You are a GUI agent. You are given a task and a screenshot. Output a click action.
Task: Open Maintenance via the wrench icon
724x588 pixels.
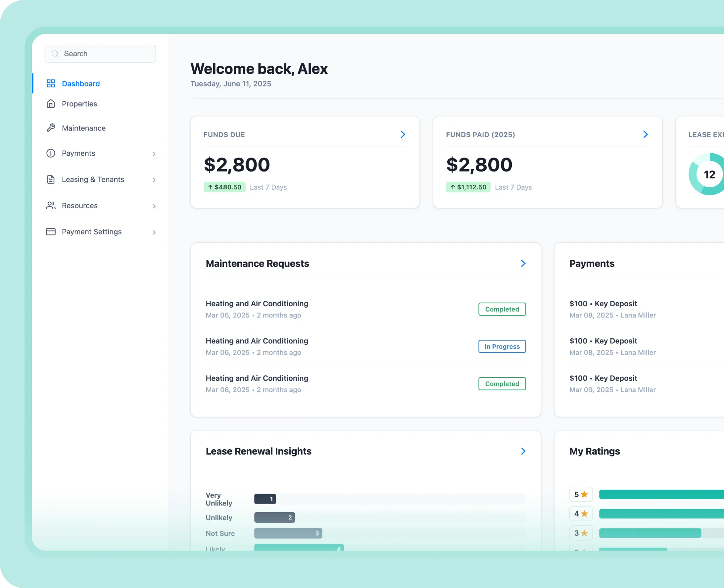50,128
